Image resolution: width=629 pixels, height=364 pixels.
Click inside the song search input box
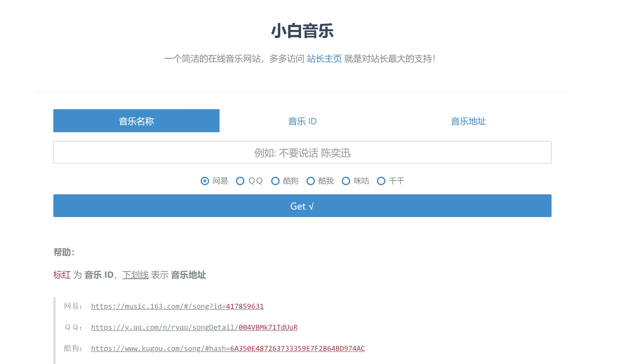302,152
